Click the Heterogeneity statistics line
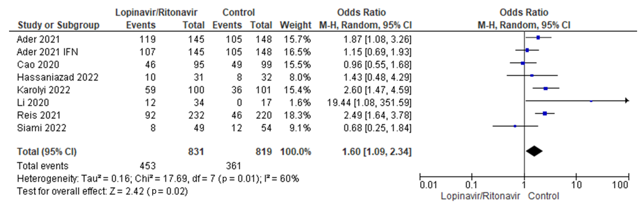The width and height of the screenshot is (644, 210). (158, 179)
